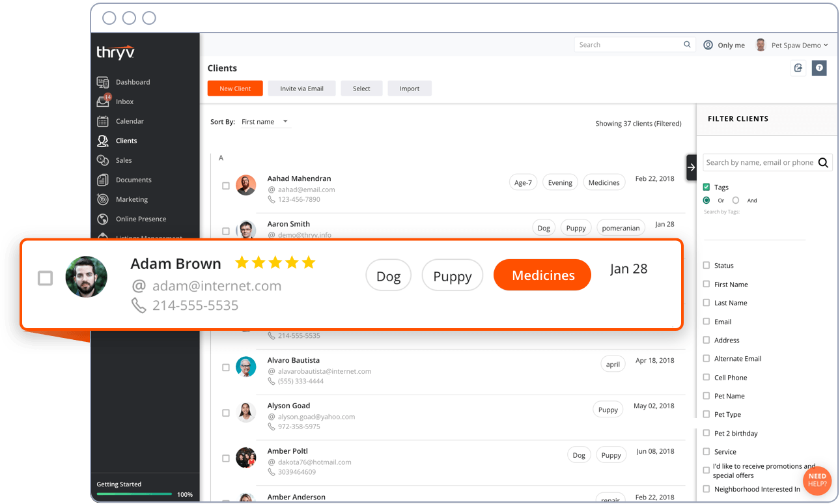Enable the Pet Name filter checkbox
The height and width of the screenshot is (504, 840).
coord(706,396)
